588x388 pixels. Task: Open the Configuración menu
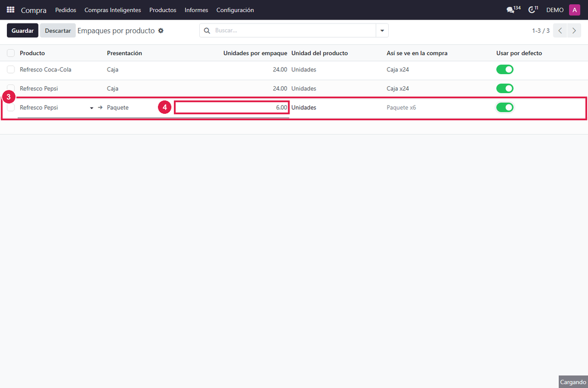tap(235, 10)
